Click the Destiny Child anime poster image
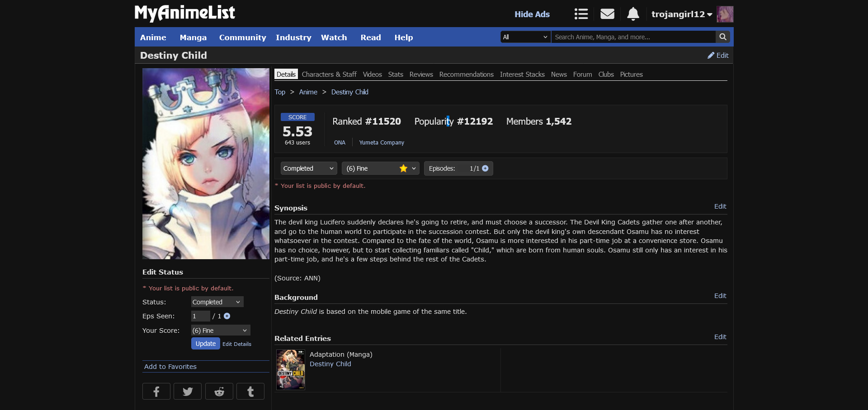The height and width of the screenshot is (410, 868). pyautogui.click(x=206, y=163)
